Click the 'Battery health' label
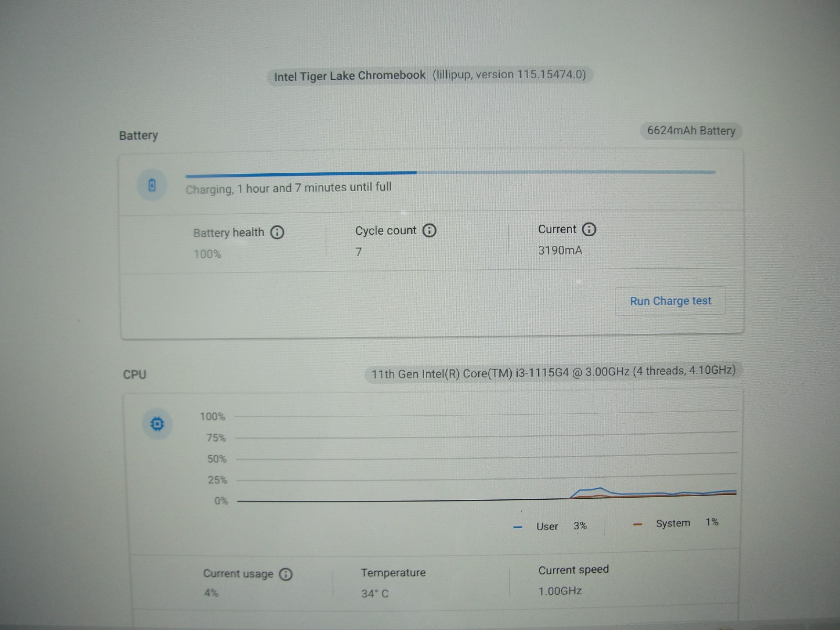840x630 pixels. click(228, 233)
